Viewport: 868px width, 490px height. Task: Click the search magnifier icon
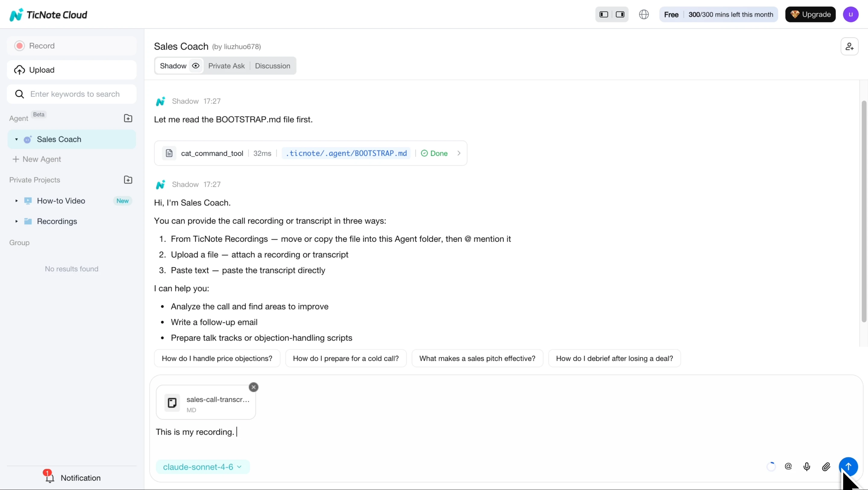20,94
